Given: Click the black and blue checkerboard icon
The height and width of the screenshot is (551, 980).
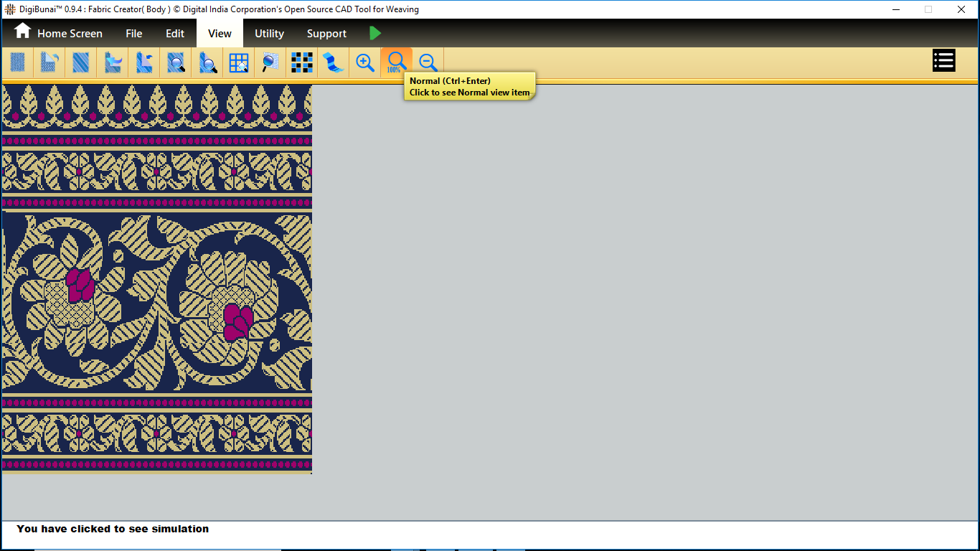Looking at the screenshot, I should tap(302, 63).
